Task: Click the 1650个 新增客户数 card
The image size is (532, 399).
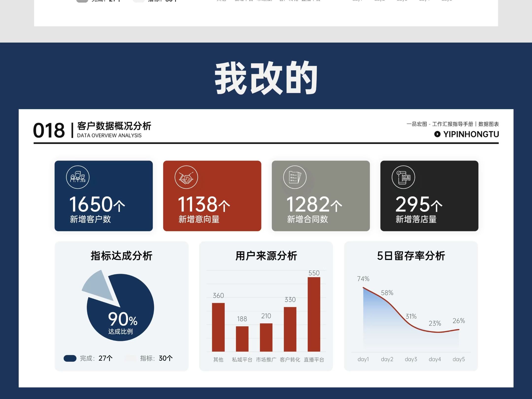Action: tap(104, 196)
